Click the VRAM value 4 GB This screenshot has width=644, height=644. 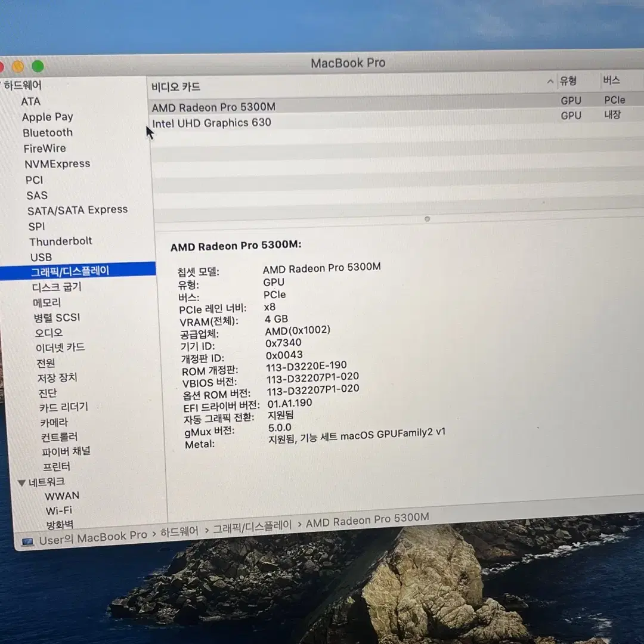(276, 319)
